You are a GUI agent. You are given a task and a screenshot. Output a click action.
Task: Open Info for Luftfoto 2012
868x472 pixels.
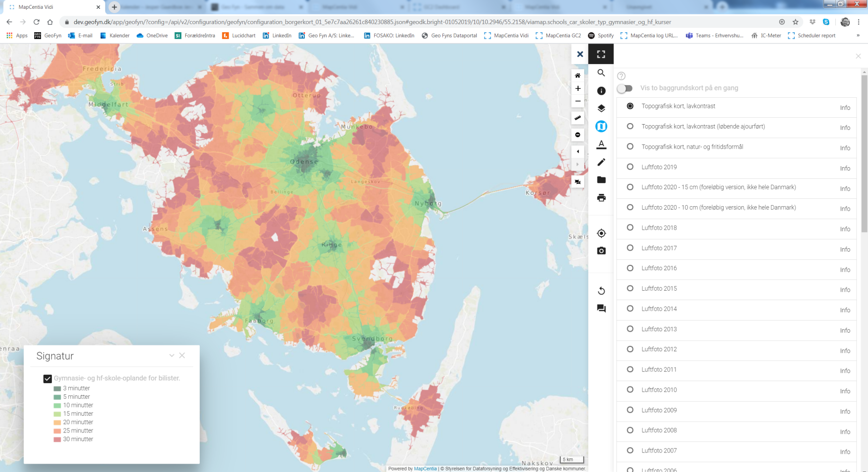pyautogui.click(x=845, y=351)
